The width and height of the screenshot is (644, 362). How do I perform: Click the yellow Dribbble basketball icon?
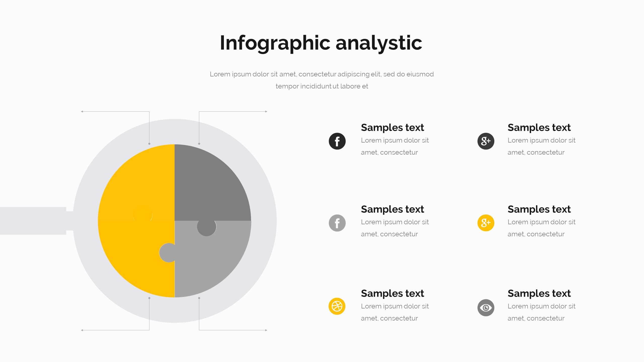(x=337, y=306)
